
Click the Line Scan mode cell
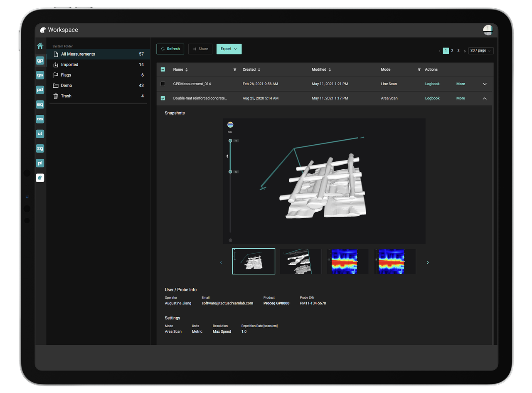click(389, 84)
